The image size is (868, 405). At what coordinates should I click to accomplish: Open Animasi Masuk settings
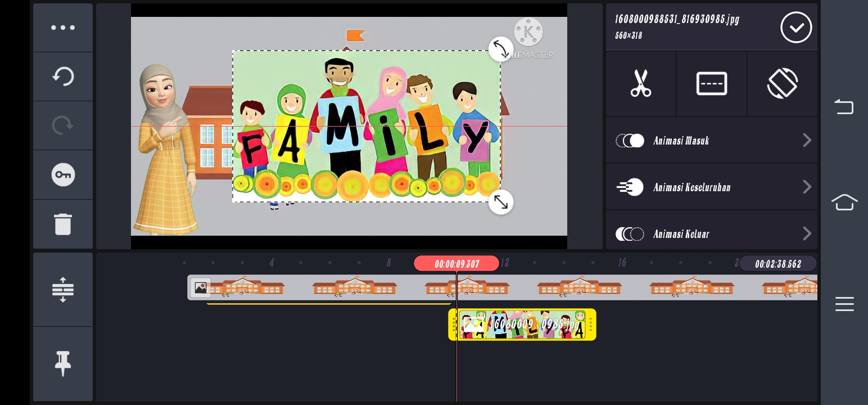(x=681, y=141)
